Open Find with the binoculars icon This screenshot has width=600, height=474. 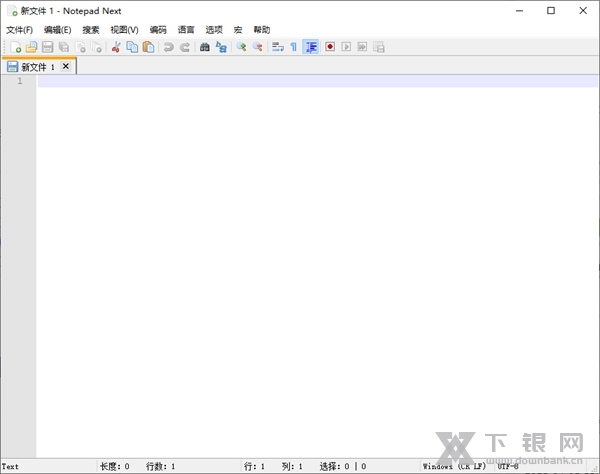205,47
